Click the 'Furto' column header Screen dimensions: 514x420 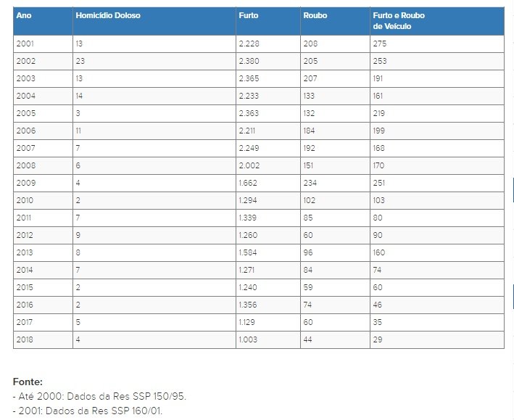click(249, 15)
